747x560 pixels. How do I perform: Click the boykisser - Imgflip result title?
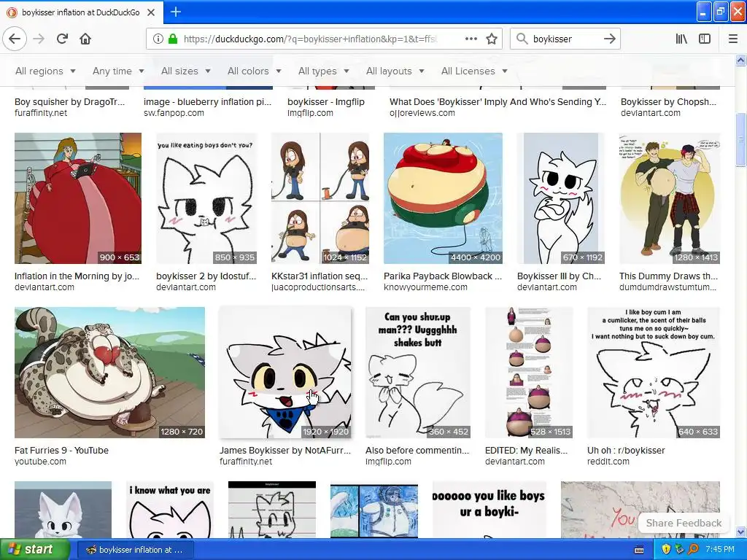pos(326,102)
